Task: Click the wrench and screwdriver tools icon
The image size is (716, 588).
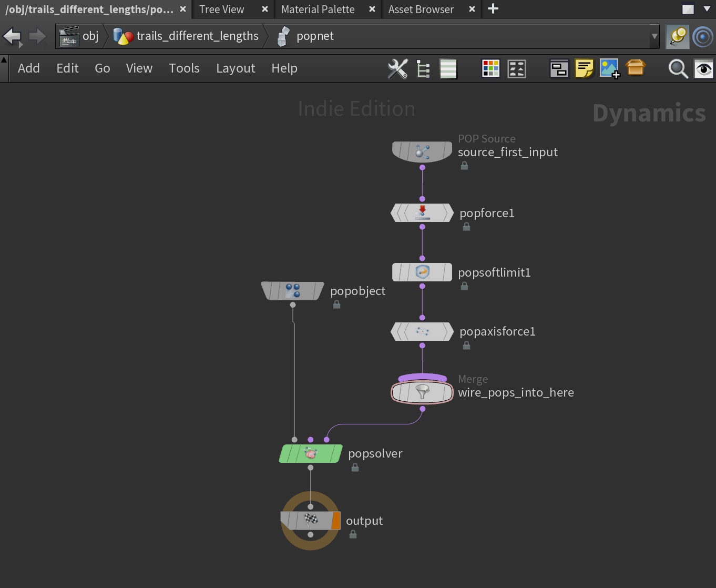Action: click(397, 69)
